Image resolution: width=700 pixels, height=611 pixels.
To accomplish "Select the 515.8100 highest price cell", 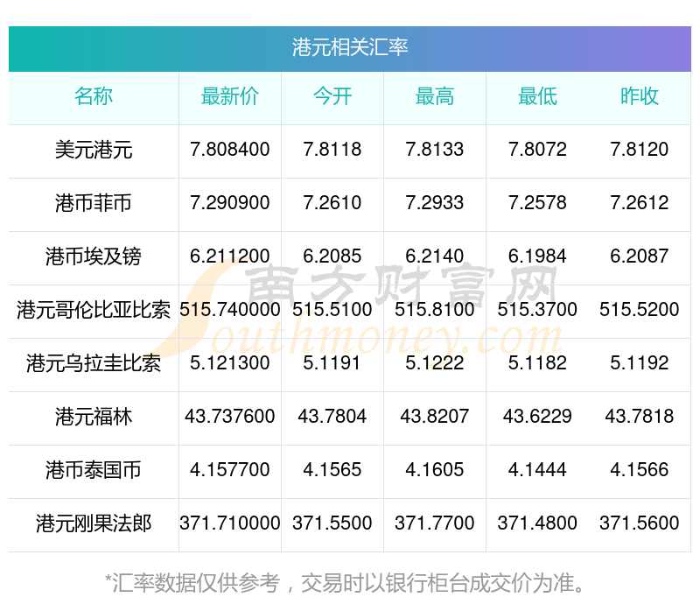I will 435,310.
